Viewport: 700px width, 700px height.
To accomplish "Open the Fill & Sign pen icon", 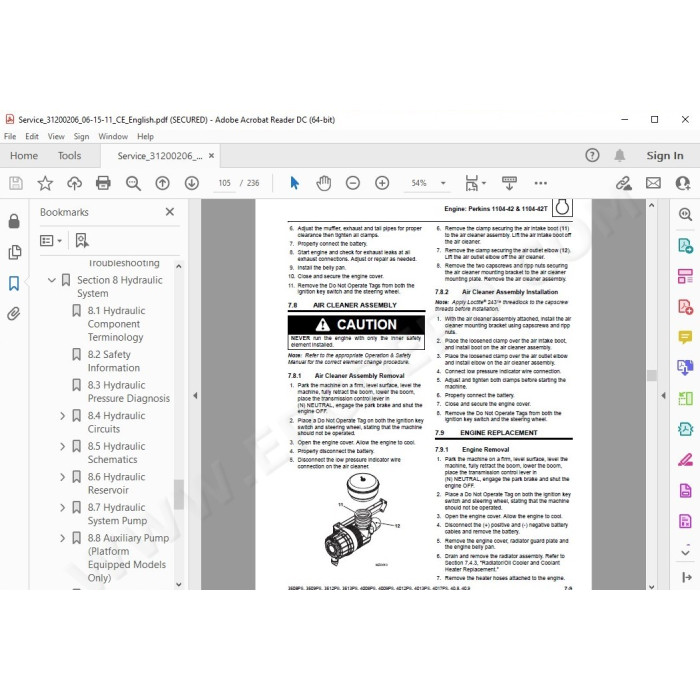I will (x=685, y=459).
